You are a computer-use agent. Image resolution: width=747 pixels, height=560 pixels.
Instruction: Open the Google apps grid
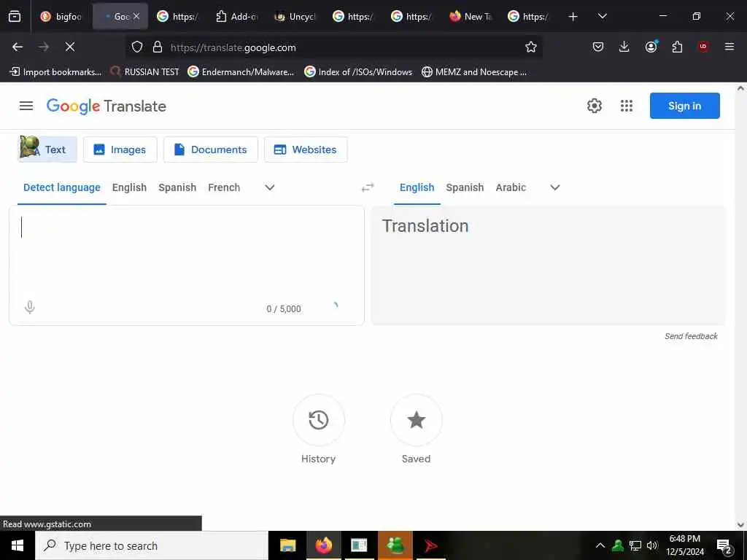(627, 106)
